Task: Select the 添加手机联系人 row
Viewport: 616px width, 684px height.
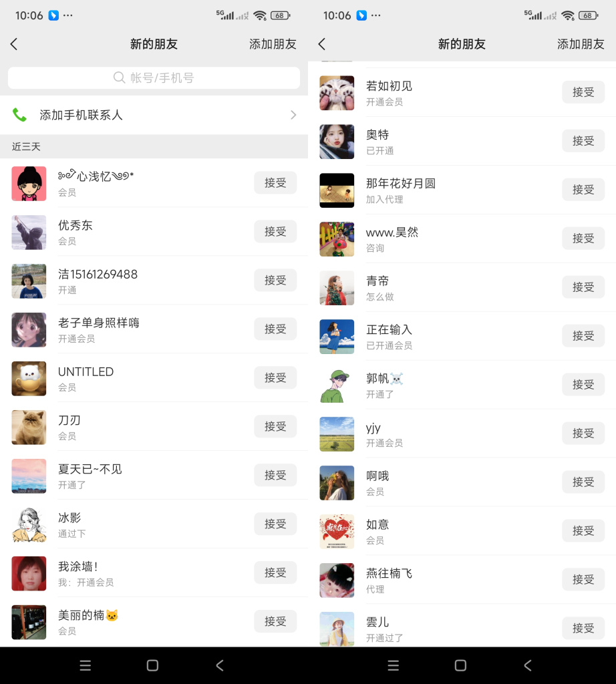Action: pyautogui.click(x=154, y=115)
